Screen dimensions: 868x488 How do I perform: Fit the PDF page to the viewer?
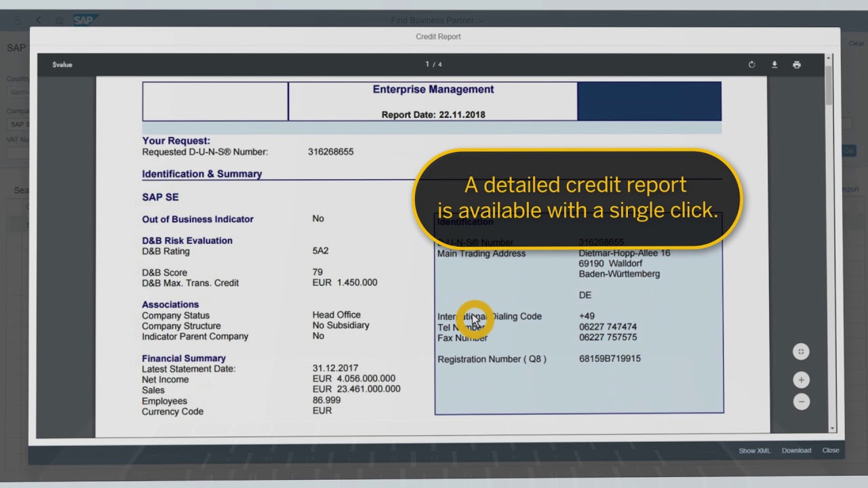(x=801, y=351)
